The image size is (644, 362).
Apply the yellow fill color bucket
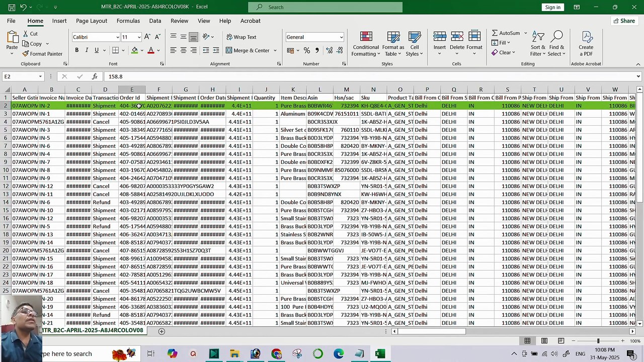point(134,50)
